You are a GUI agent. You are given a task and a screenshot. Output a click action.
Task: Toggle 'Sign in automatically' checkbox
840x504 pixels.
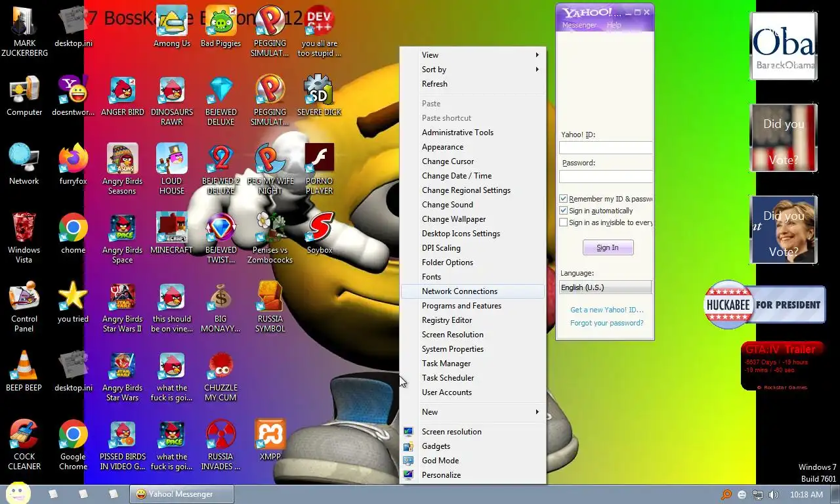point(563,211)
